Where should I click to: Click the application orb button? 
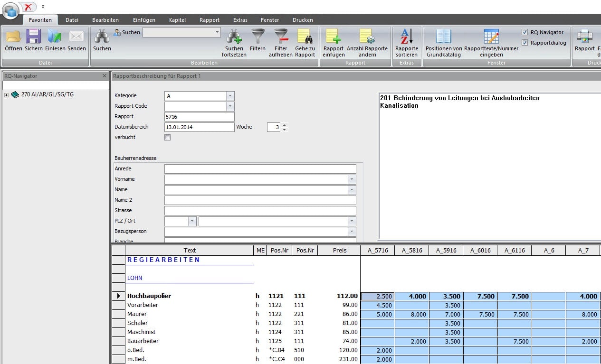(x=10, y=10)
